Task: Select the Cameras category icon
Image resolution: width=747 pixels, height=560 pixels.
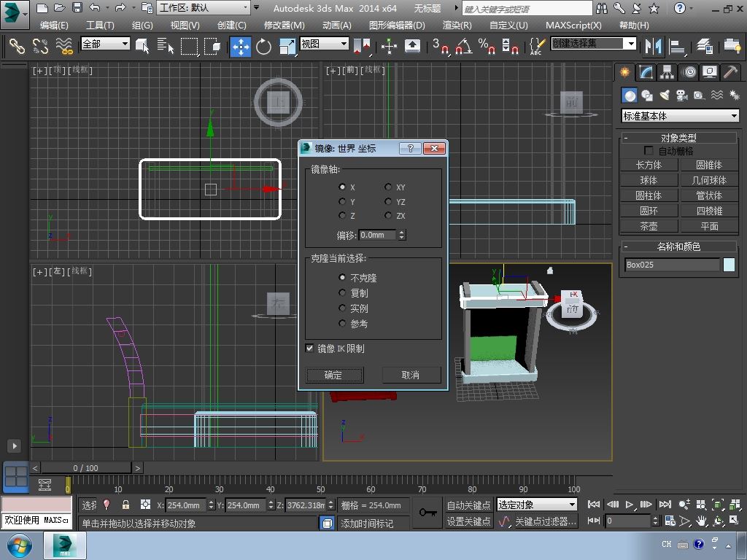Action: point(682,96)
